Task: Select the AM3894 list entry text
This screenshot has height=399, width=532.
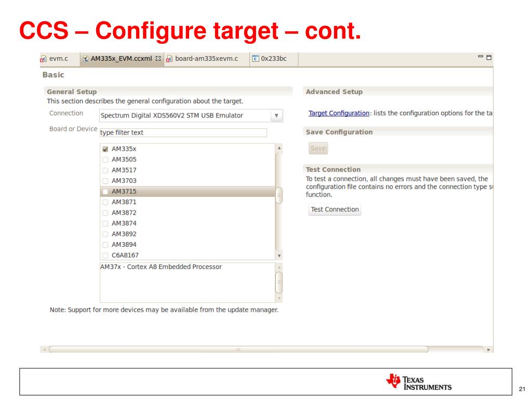Action: tap(124, 245)
